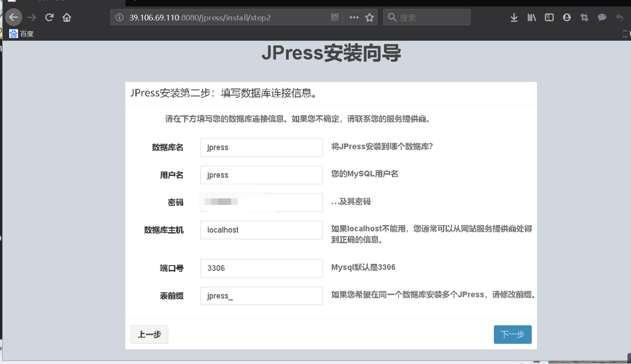This screenshot has width=631, height=364.
Task: Show site information icon in address bar
Action: tap(119, 18)
